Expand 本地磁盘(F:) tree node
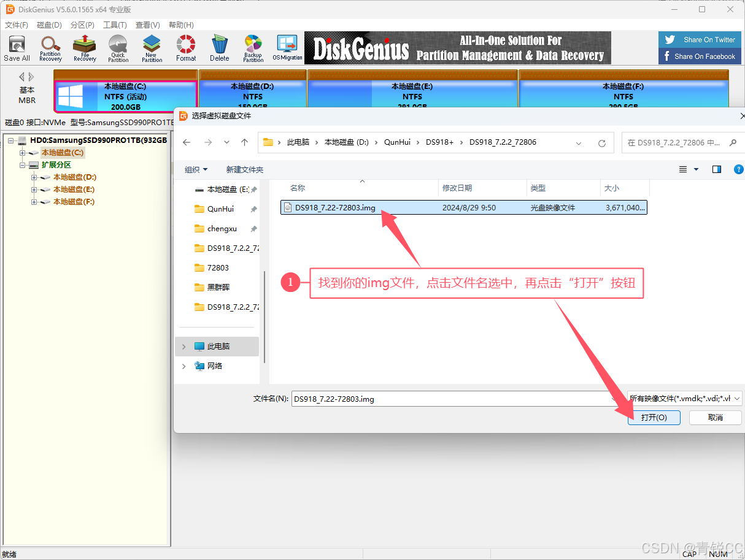 pyautogui.click(x=34, y=202)
